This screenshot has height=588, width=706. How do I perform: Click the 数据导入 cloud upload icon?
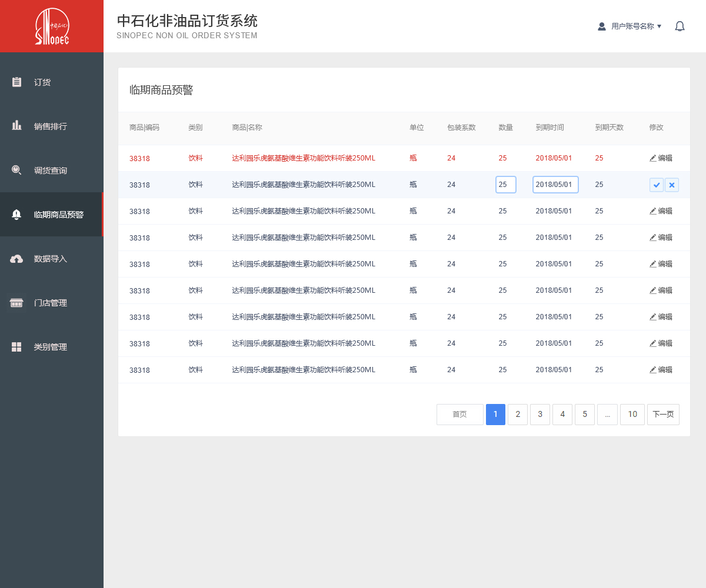pyautogui.click(x=16, y=259)
